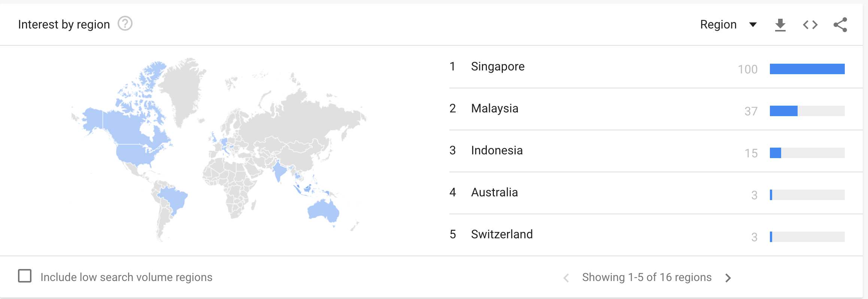Download the region data as CSV
Screen dimensions: 868x299
tap(780, 25)
